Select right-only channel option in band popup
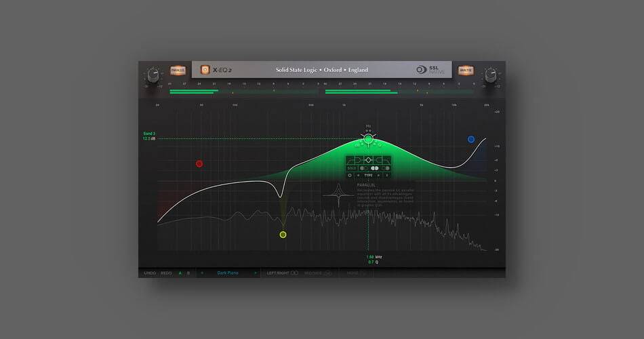This screenshot has height=339, width=644. pos(386,168)
